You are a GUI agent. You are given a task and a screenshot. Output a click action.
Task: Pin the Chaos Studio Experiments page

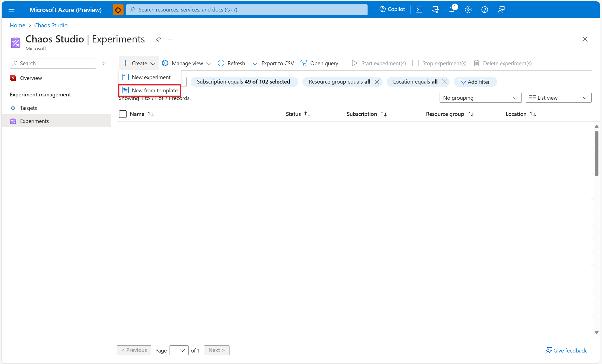click(x=158, y=39)
